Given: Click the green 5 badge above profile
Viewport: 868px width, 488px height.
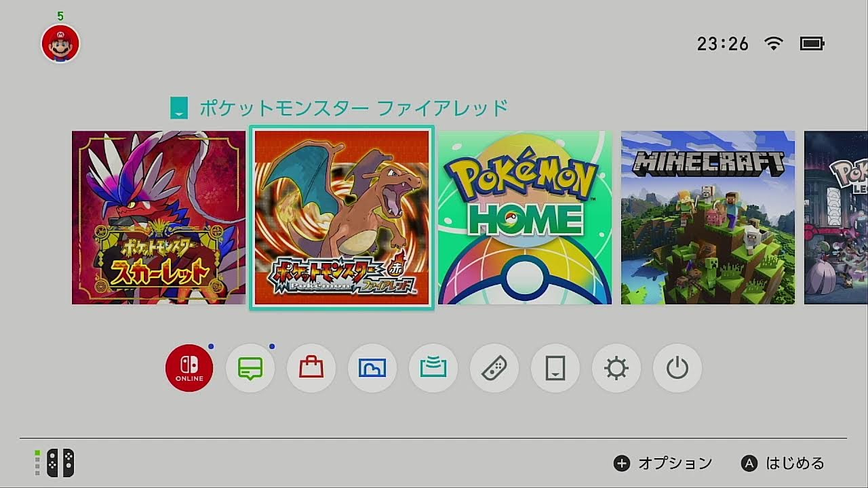Looking at the screenshot, I should [x=60, y=16].
